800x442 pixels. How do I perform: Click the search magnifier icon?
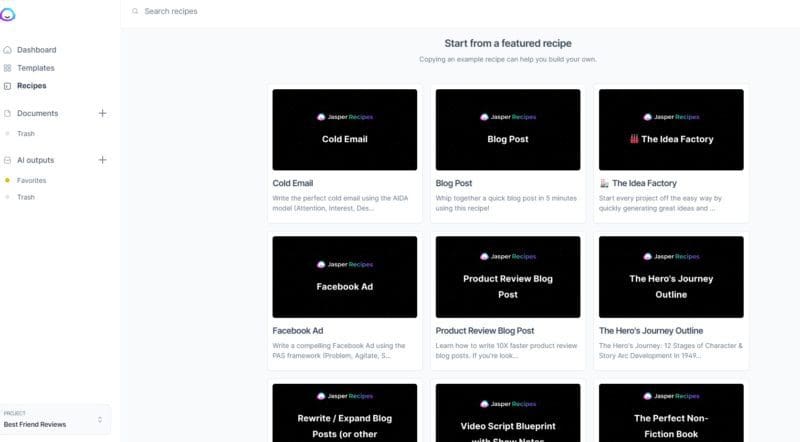[x=135, y=11]
